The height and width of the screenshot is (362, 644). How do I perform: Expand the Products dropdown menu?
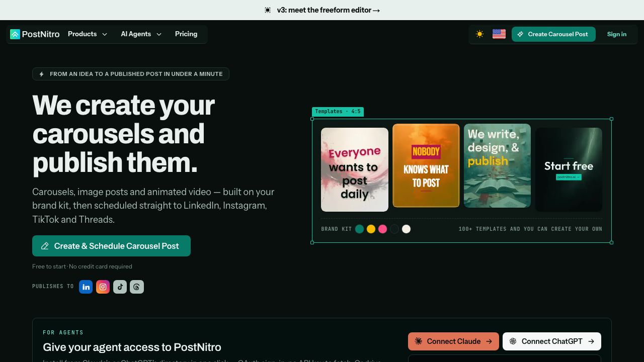88,34
